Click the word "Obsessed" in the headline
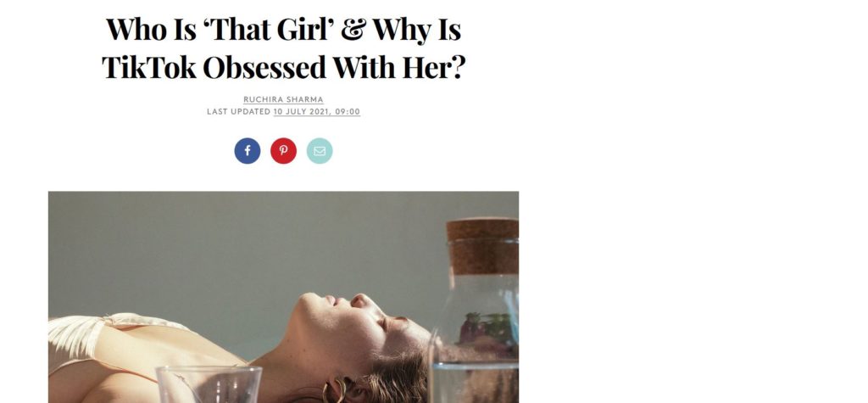 click(x=264, y=68)
